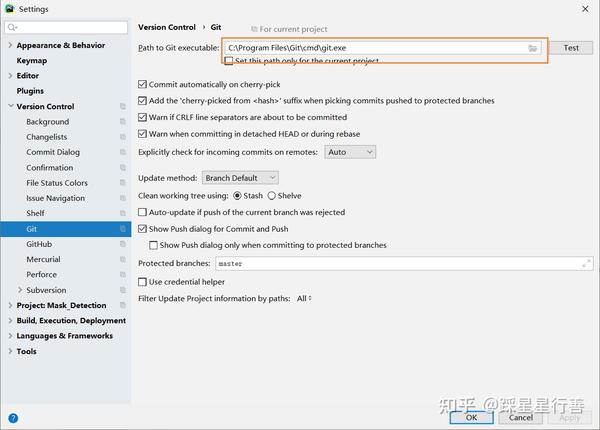Select Issue Navigation settings
This screenshot has width=600, height=430.
coord(55,198)
